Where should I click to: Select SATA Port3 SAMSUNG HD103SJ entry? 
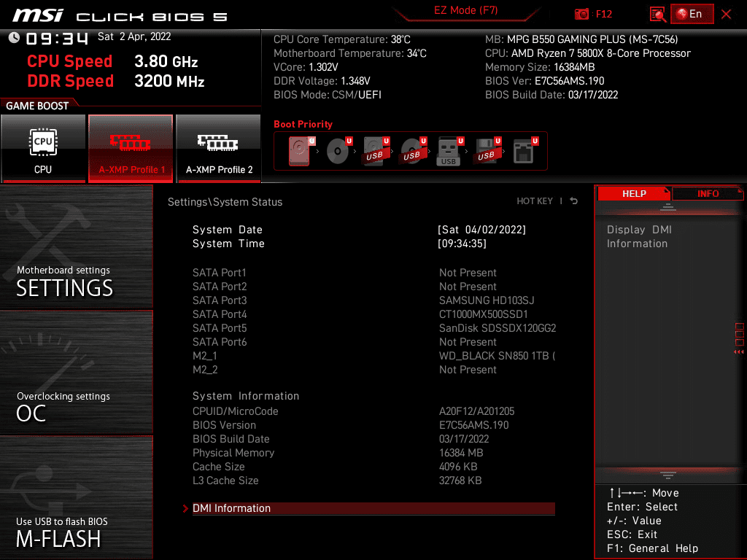point(373,300)
